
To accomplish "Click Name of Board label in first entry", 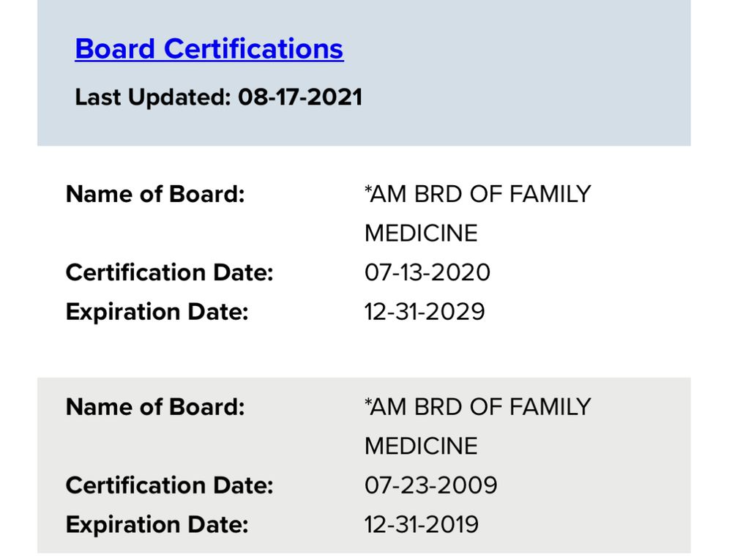I will (x=155, y=195).
